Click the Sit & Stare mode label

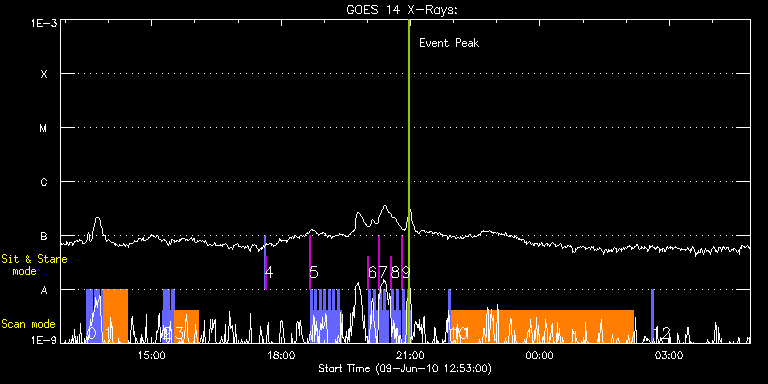[34, 265]
